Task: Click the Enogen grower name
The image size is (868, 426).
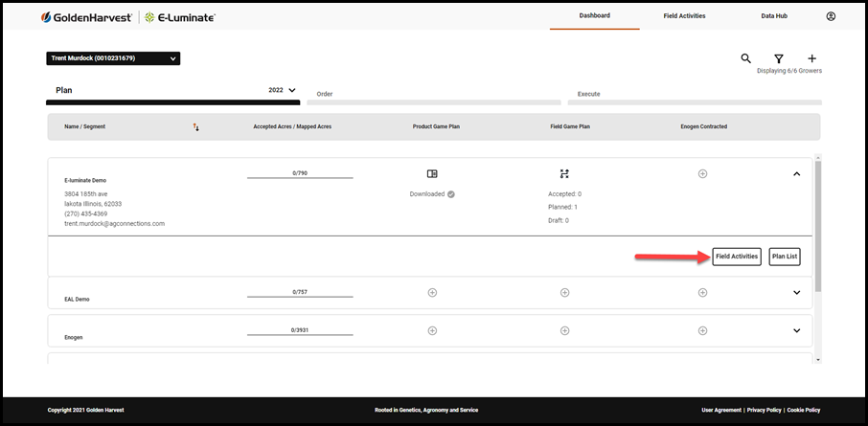Action: [74, 338]
